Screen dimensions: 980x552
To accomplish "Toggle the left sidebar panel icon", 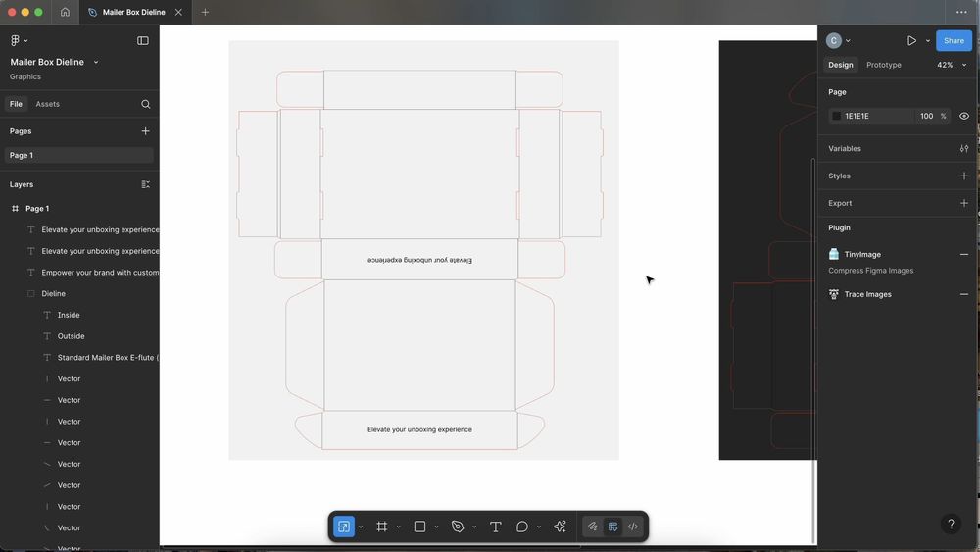I will (x=143, y=40).
